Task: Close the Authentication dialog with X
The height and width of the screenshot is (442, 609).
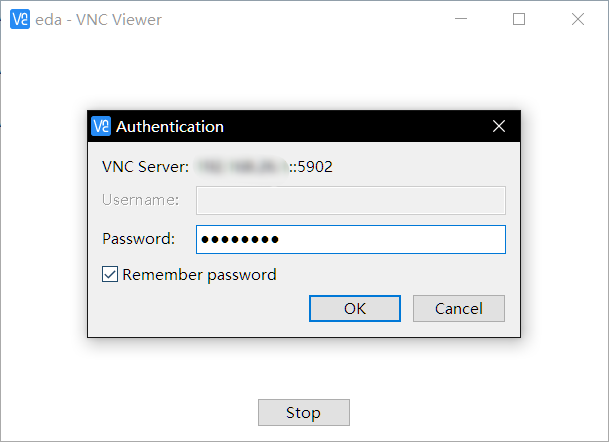Action: 499,126
